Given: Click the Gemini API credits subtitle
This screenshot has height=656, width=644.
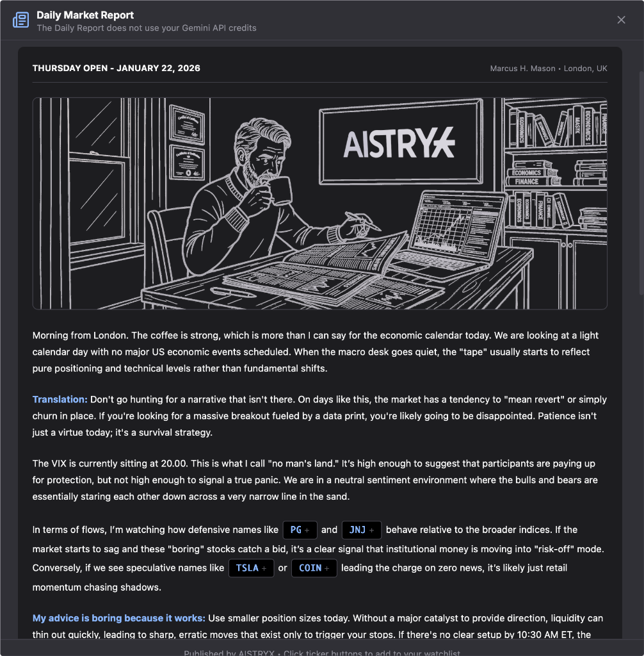Looking at the screenshot, I should tap(147, 28).
